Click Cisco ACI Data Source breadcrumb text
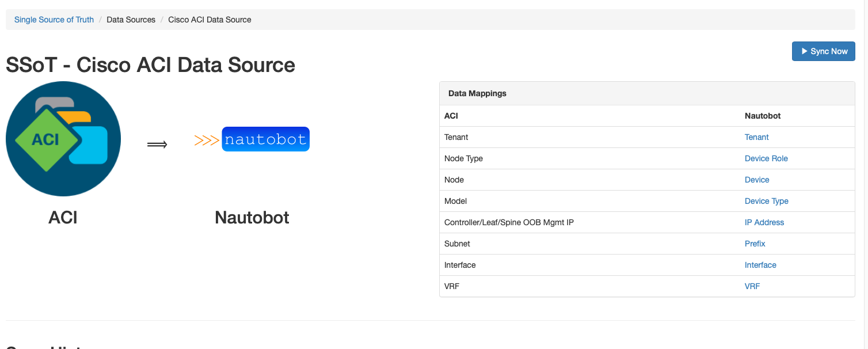Image resolution: width=868 pixels, height=349 pixels. [210, 20]
